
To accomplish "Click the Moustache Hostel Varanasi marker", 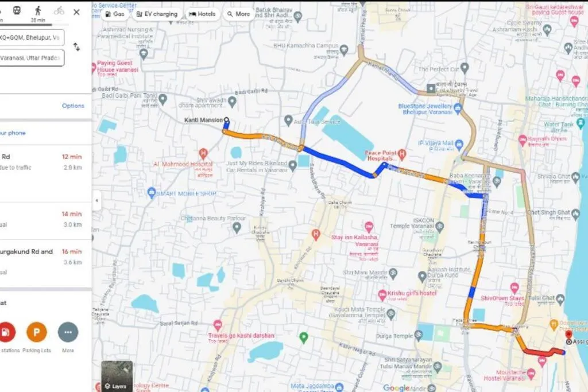I will (x=531, y=373).
